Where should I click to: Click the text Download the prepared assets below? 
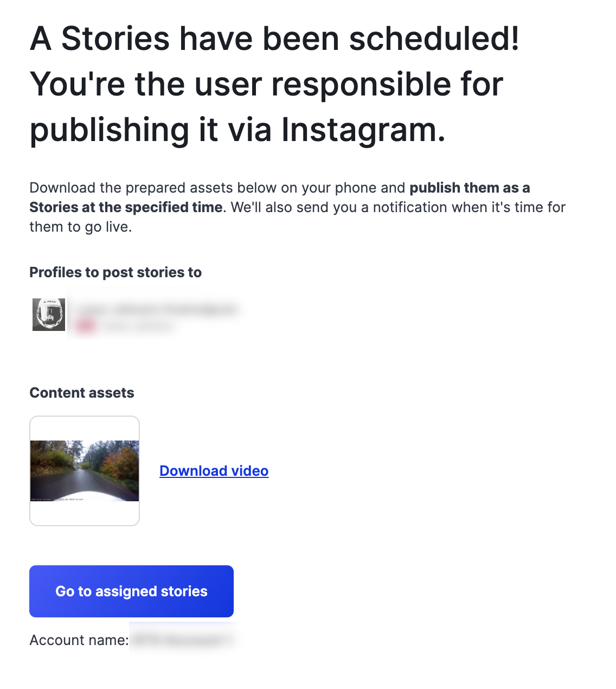153,188
